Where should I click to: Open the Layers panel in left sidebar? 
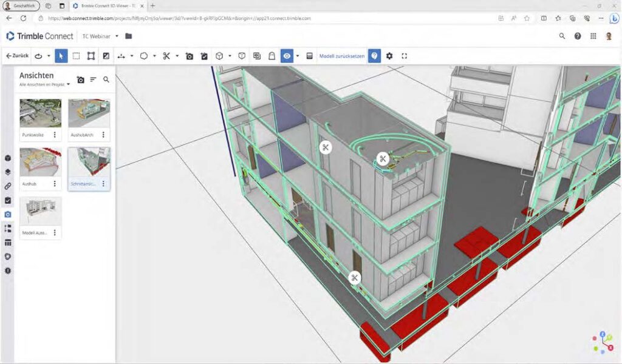pos(8,172)
